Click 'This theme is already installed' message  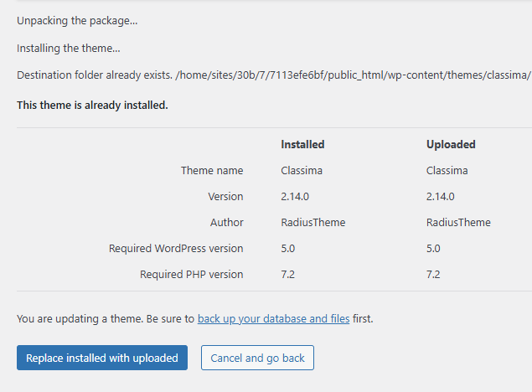(92, 105)
